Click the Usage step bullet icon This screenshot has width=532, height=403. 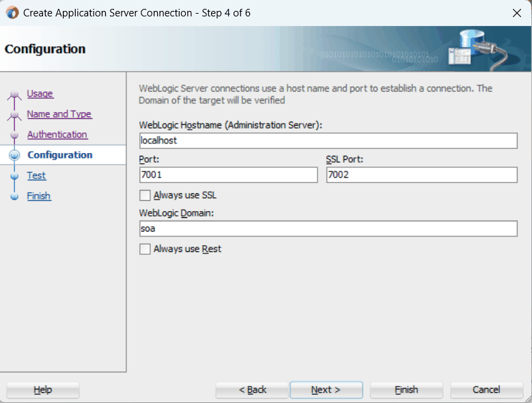click(x=14, y=94)
